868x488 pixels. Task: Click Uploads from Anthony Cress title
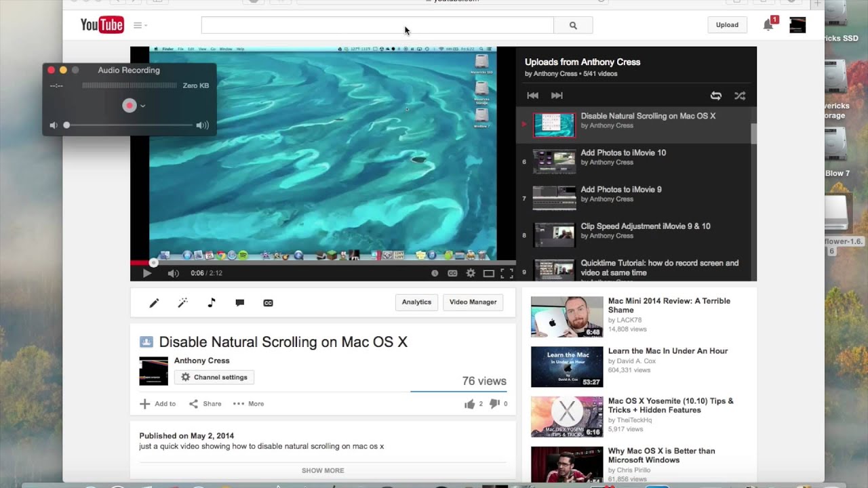(x=583, y=62)
